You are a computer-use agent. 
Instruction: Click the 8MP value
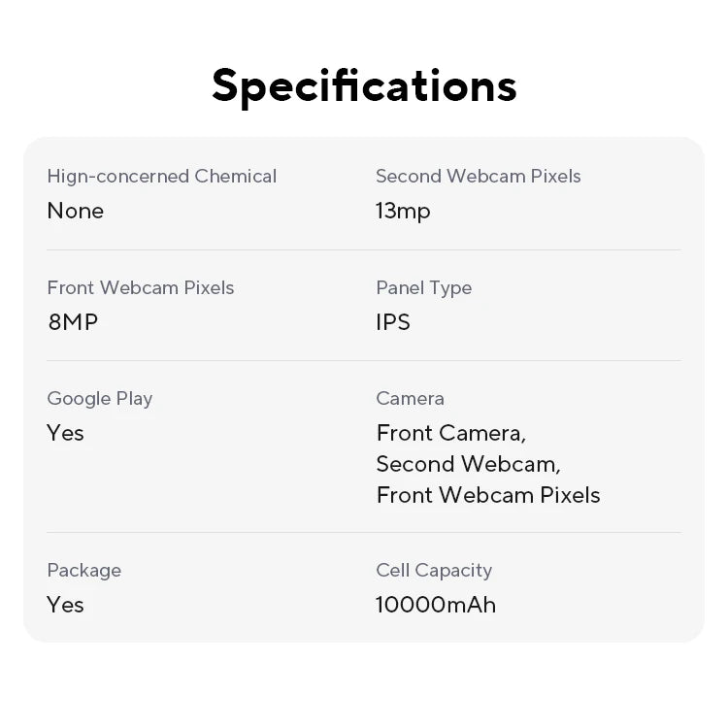(x=73, y=322)
